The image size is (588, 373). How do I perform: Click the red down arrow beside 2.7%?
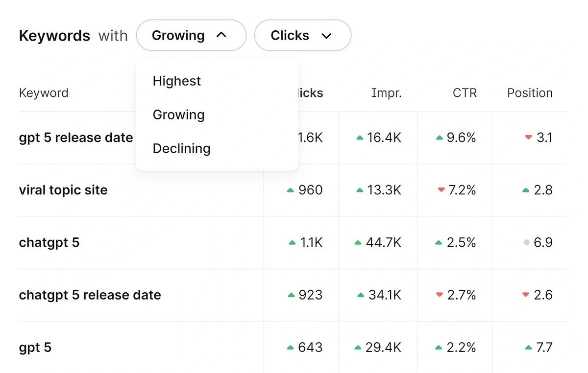(x=440, y=295)
